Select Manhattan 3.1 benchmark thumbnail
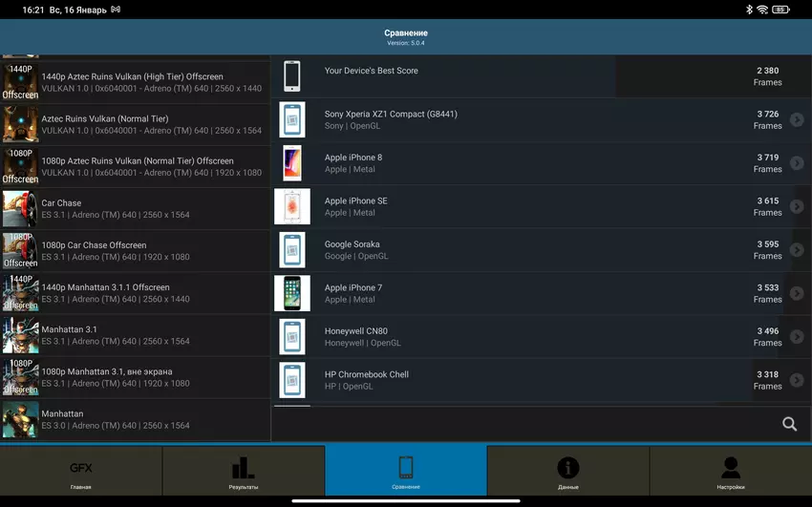 pyautogui.click(x=20, y=335)
